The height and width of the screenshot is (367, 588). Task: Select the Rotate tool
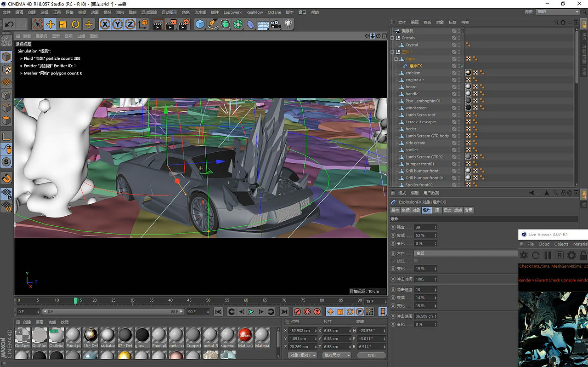pyautogui.click(x=76, y=24)
